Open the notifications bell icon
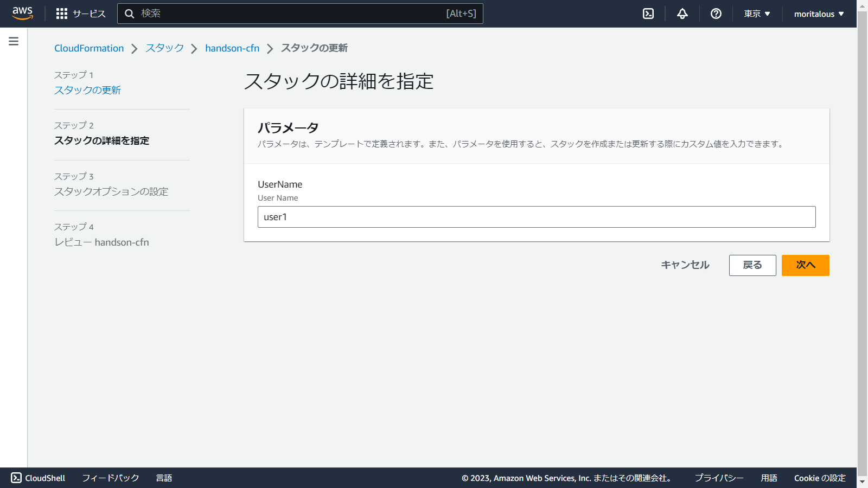This screenshot has width=868, height=488. coord(682,14)
